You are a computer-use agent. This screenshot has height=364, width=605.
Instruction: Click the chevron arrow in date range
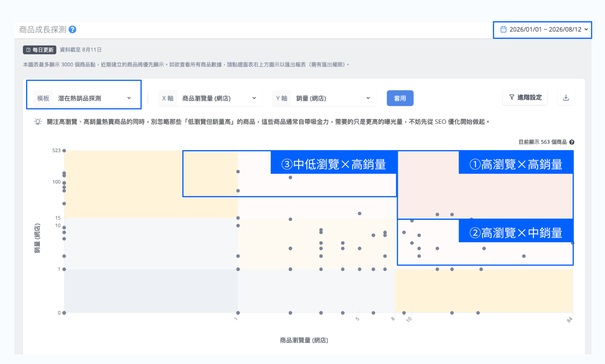(x=586, y=30)
